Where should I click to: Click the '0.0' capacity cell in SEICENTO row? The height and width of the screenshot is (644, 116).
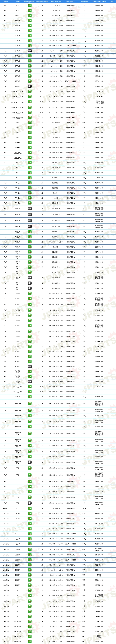[x=42, y=392]
